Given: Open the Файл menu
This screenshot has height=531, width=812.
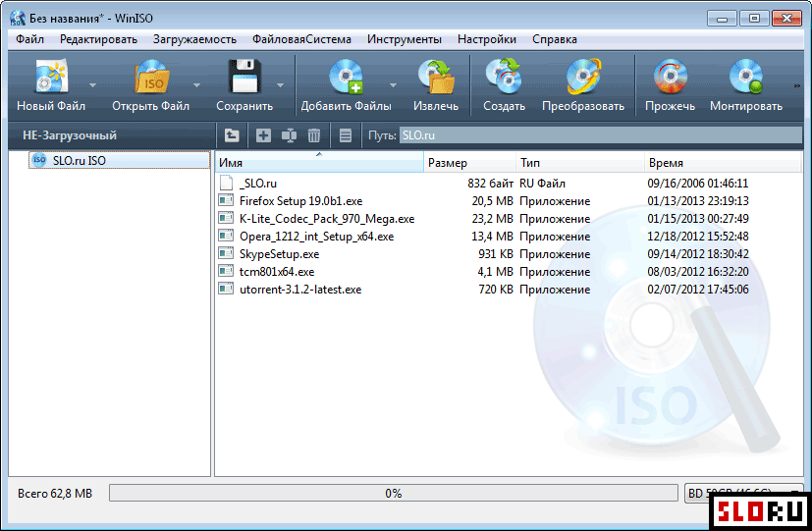Looking at the screenshot, I should (30, 39).
